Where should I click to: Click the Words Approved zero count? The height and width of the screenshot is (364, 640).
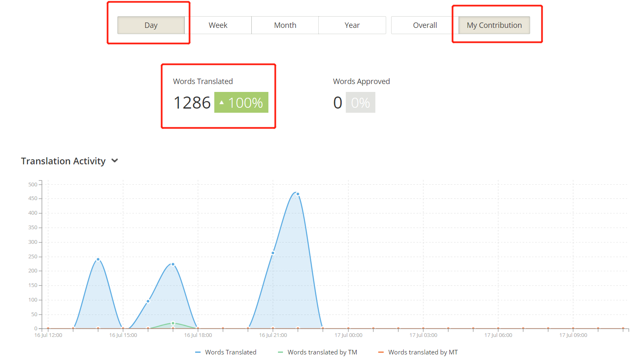(338, 103)
